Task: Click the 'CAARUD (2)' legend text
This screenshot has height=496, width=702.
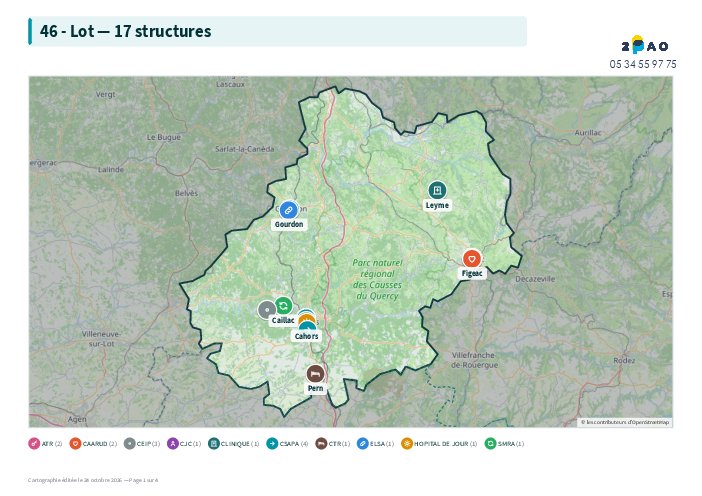Action: pos(100,444)
